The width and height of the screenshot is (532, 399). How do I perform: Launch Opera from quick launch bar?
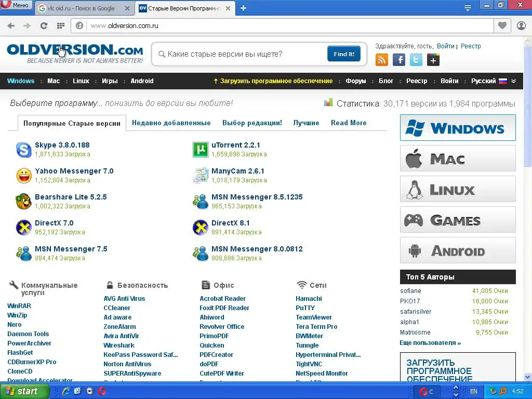(102, 391)
